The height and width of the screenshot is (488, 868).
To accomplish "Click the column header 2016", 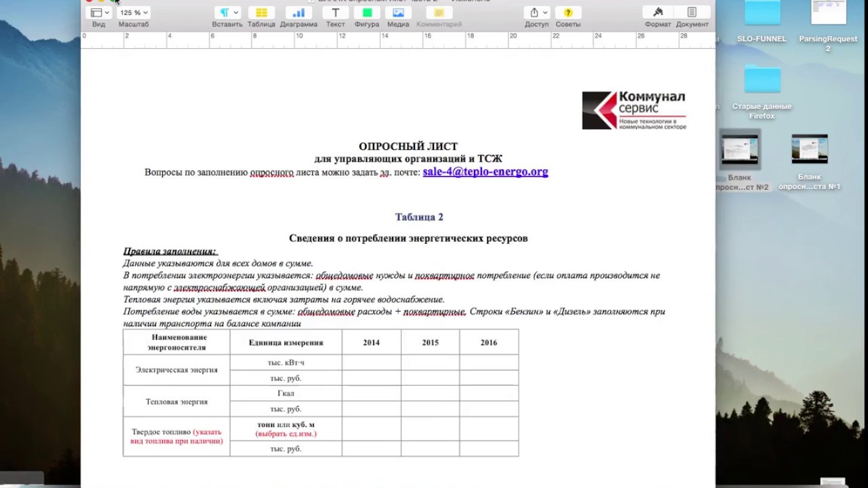I will (489, 342).
